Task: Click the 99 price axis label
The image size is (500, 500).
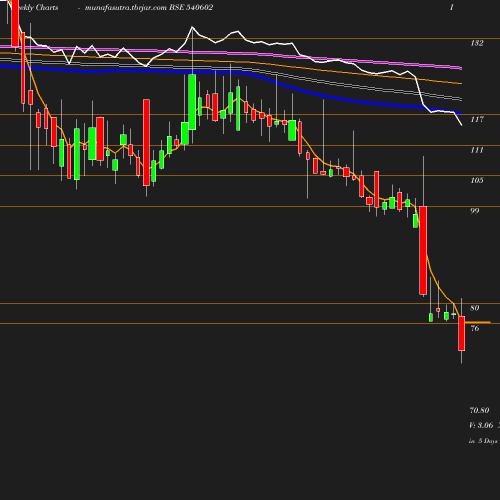Action: [x=475, y=211]
